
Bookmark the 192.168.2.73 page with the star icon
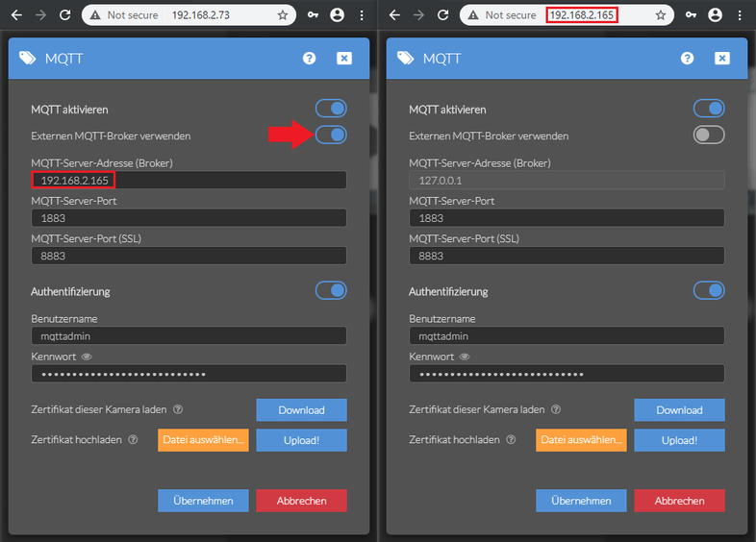pos(282,15)
